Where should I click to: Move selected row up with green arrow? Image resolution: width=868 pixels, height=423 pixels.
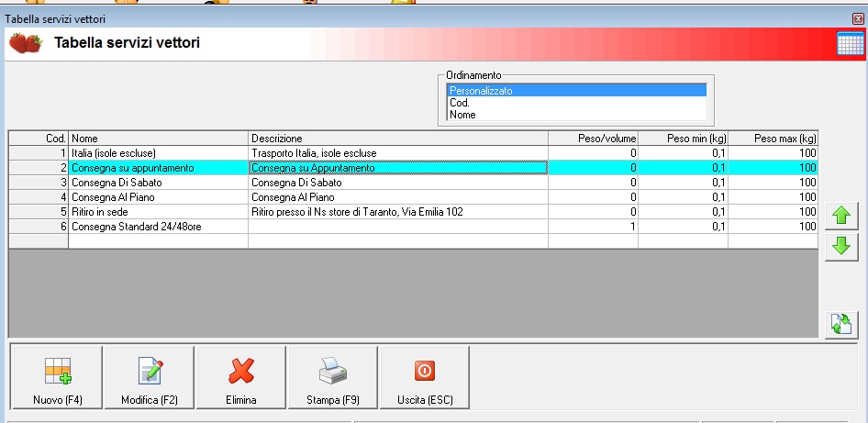(841, 216)
